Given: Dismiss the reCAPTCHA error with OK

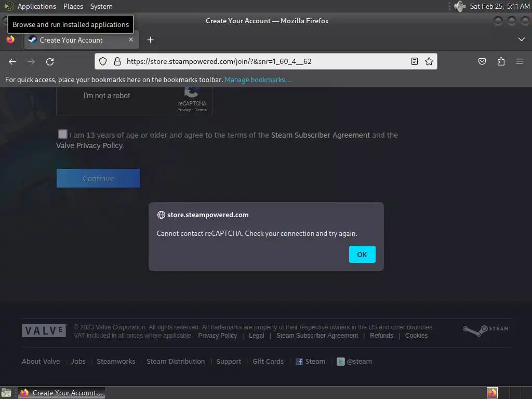Looking at the screenshot, I should click(362, 255).
